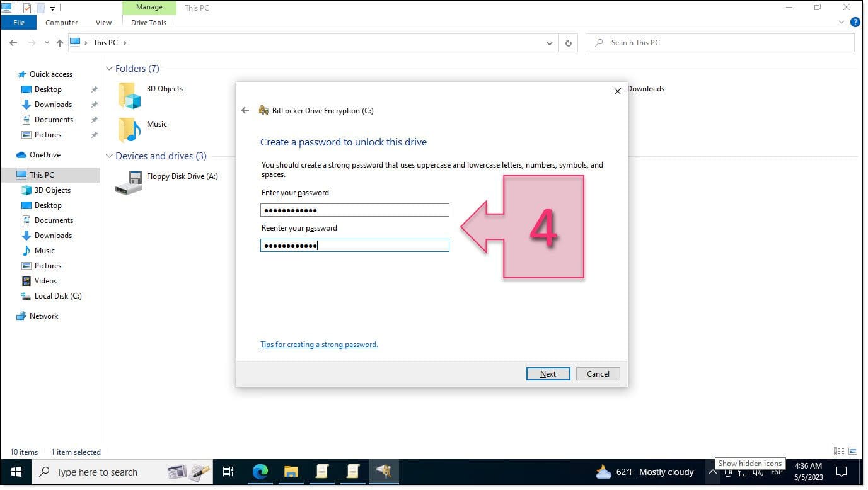Select the Floppy Disk Drive (A:) icon
868x490 pixels.
click(129, 182)
